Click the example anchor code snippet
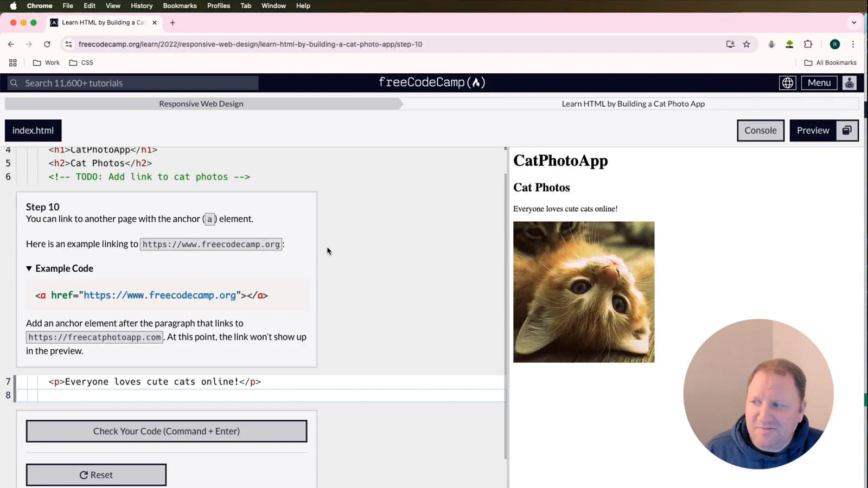This screenshot has height=488, width=868. point(152,296)
